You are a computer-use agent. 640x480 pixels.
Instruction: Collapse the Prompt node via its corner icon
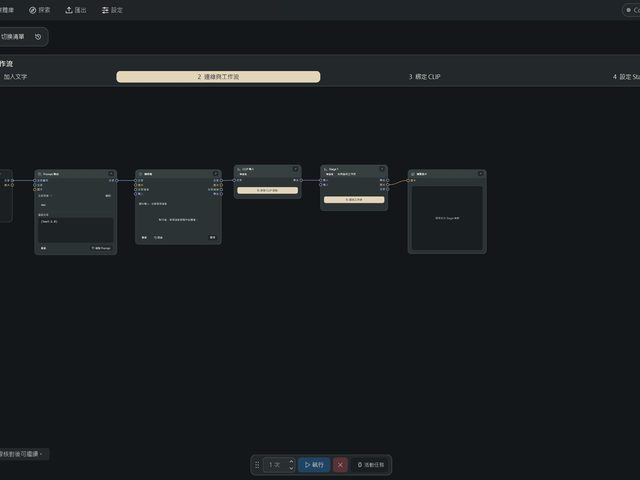(x=111, y=174)
